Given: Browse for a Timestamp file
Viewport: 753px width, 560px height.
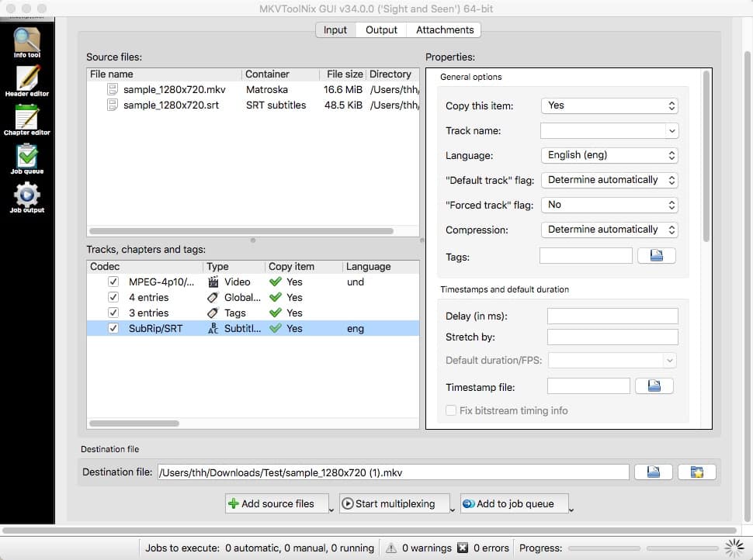Looking at the screenshot, I should coord(654,386).
